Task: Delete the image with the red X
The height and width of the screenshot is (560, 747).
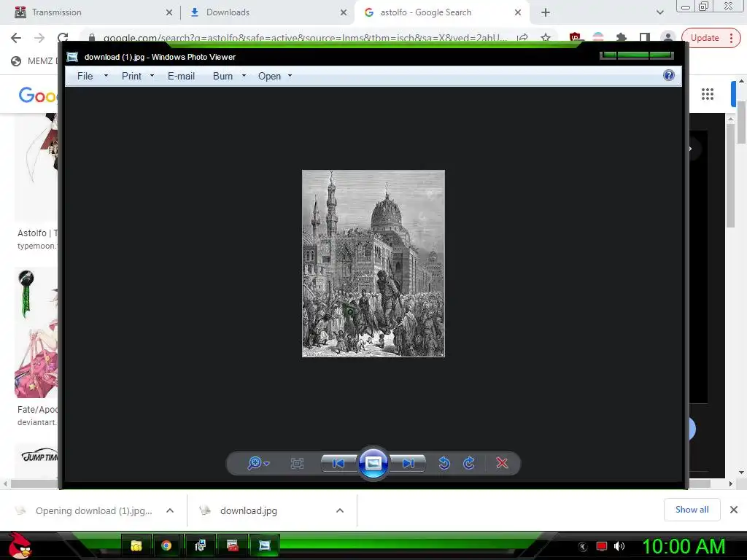Action: tap(502, 463)
